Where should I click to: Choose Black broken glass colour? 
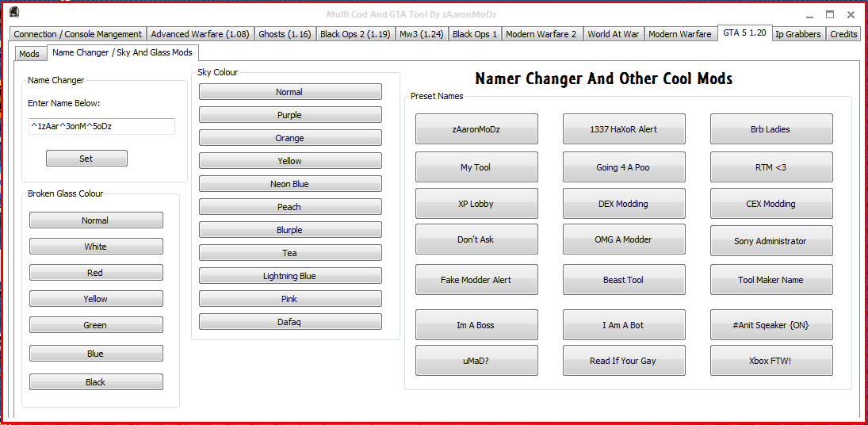click(x=96, y=382)
